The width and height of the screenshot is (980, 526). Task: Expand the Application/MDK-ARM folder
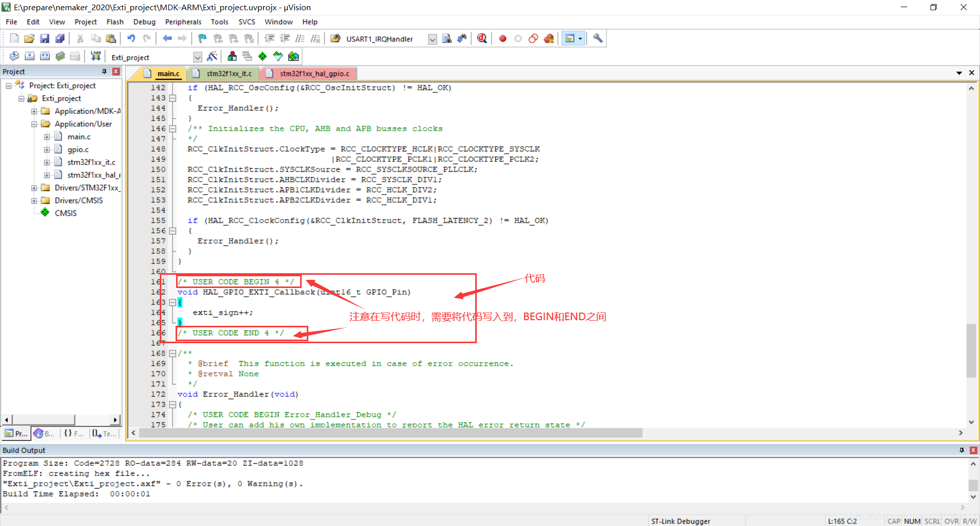(34, 111)
